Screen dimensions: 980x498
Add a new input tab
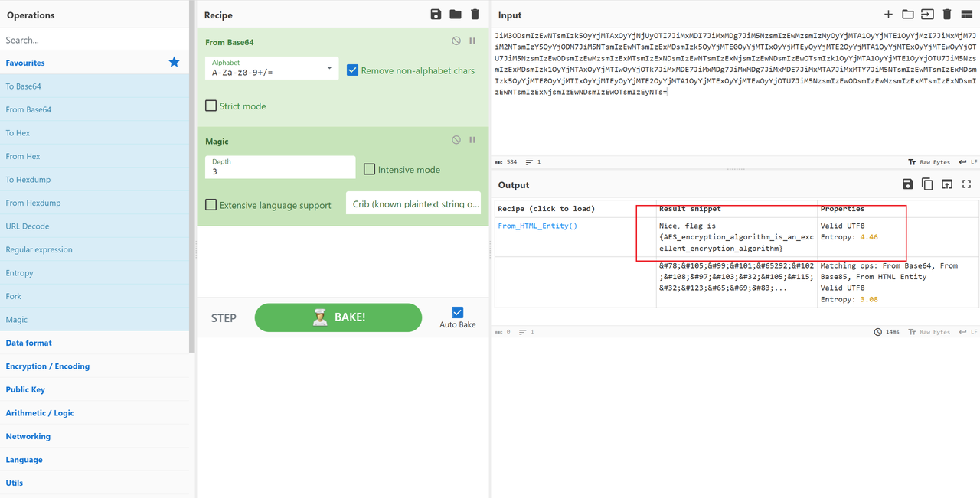[888, 15]
